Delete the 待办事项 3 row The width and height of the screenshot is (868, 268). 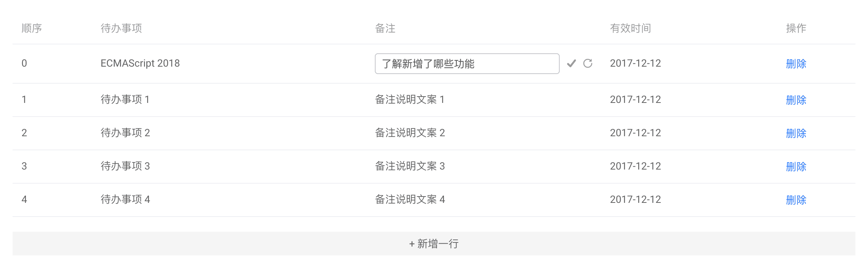click(x=796, y=167)
